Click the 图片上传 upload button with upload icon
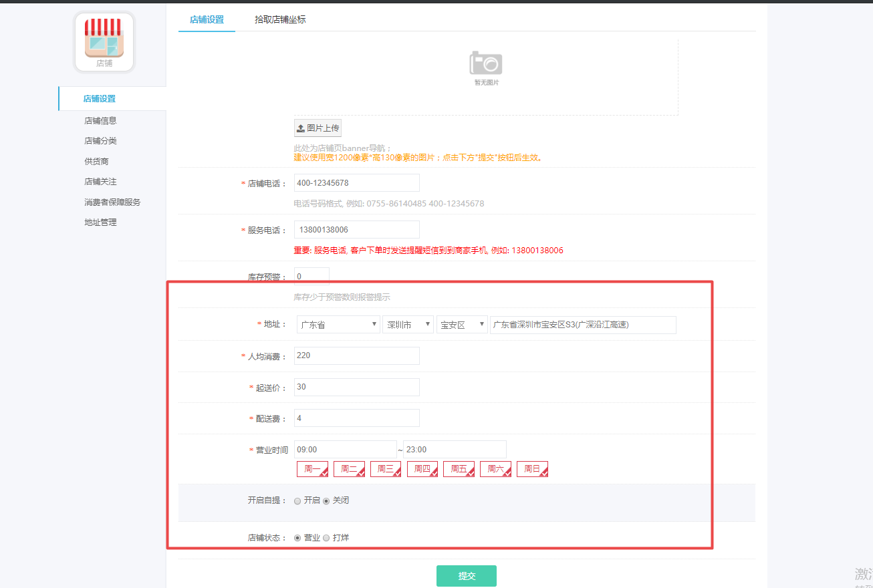This screenshot has width=873, height=588. pos(318,128)
